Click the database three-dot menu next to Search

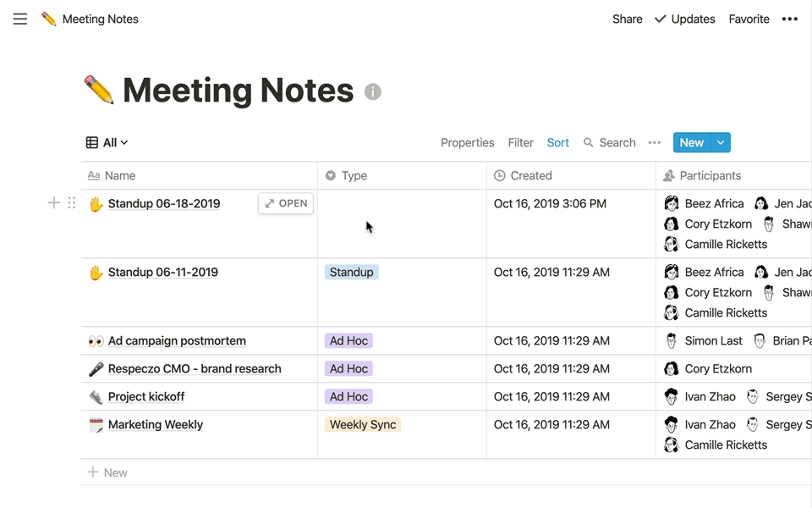[654, 143]
